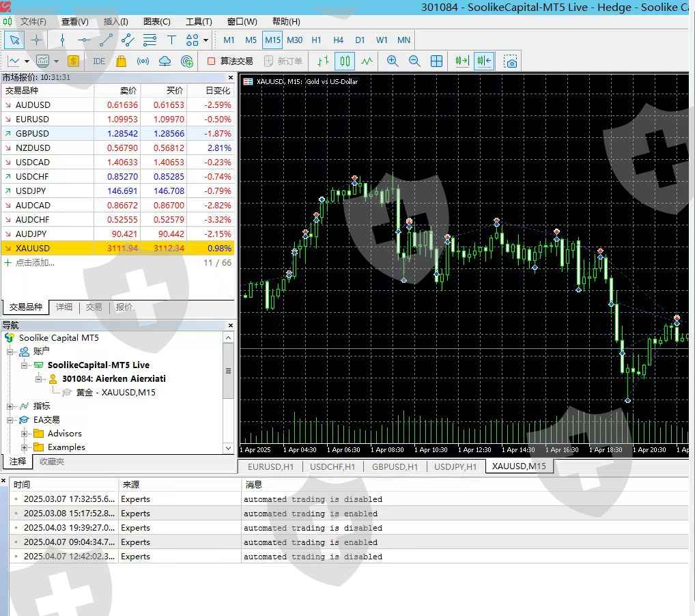The image size is (695, 616).
Task: Expand the Advisors folder in navigator
Action: (x=25, y=434)
